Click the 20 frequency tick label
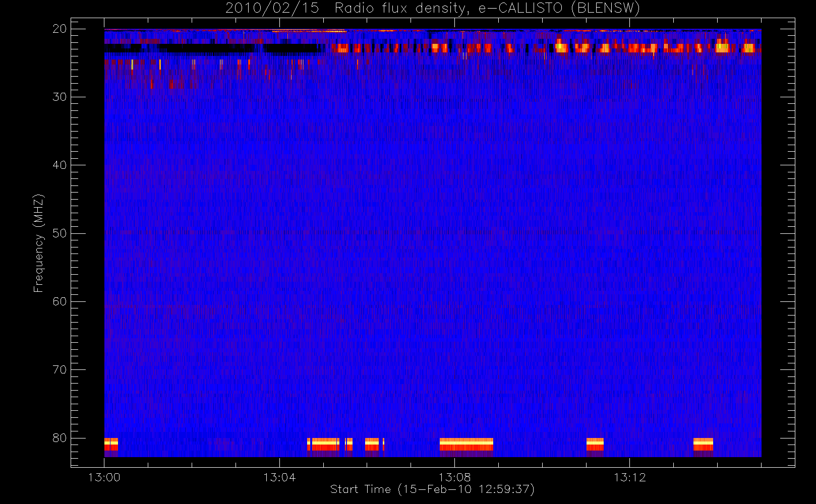Viewport: 816px width, 504px height. point(60,29)
